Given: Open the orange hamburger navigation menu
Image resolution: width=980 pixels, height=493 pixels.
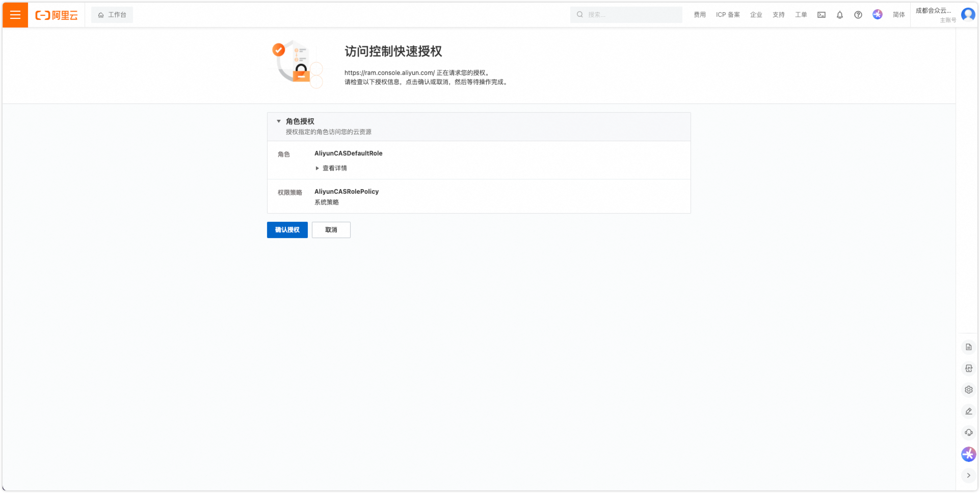Looking at the screenshot, I should pyautogui.click(x=15, y=15).
